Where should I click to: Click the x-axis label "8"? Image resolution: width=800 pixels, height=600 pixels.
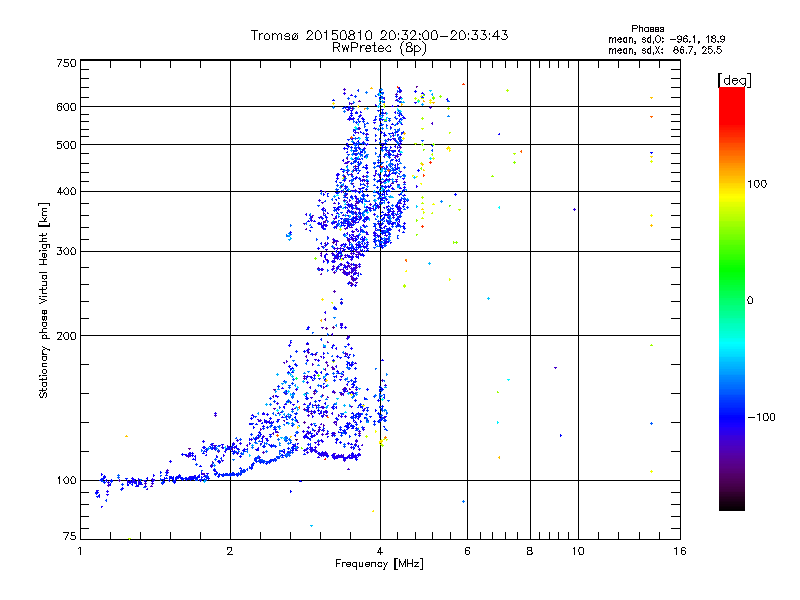tap(530, 551)
